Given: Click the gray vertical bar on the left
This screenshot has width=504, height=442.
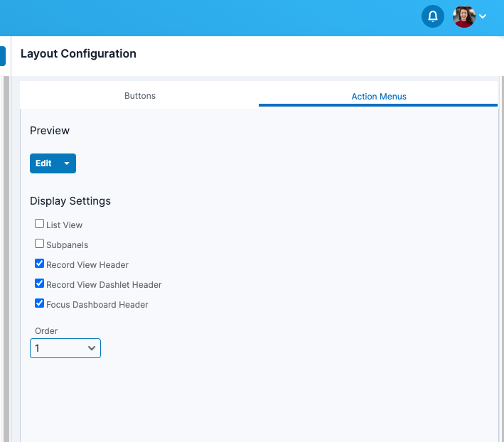Looking at the screenshot, I should coord(6,256).
